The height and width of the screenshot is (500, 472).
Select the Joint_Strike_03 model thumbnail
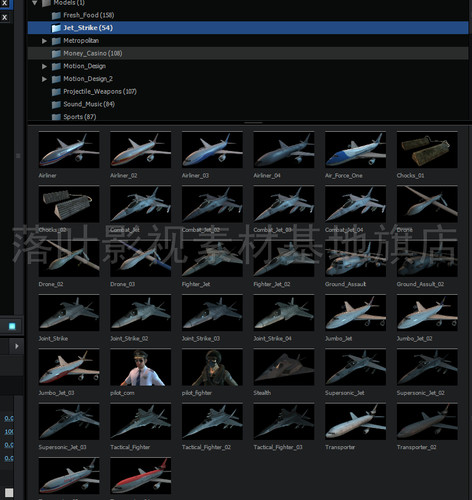pos(212,313)
